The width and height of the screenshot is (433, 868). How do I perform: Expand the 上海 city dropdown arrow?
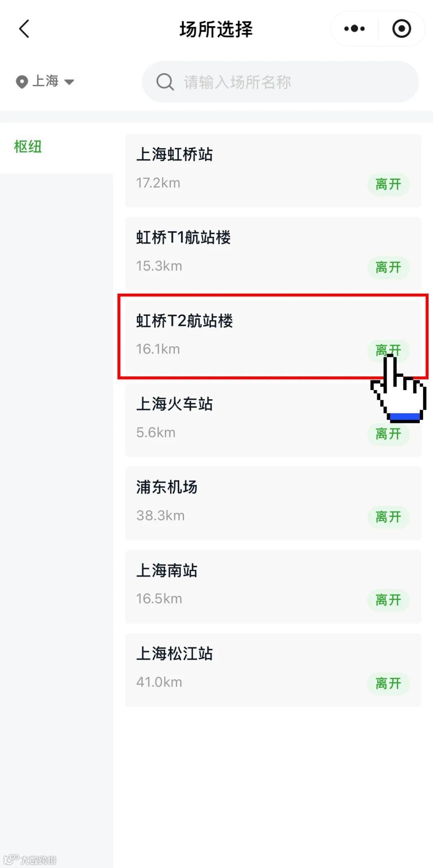click(69, 82)
